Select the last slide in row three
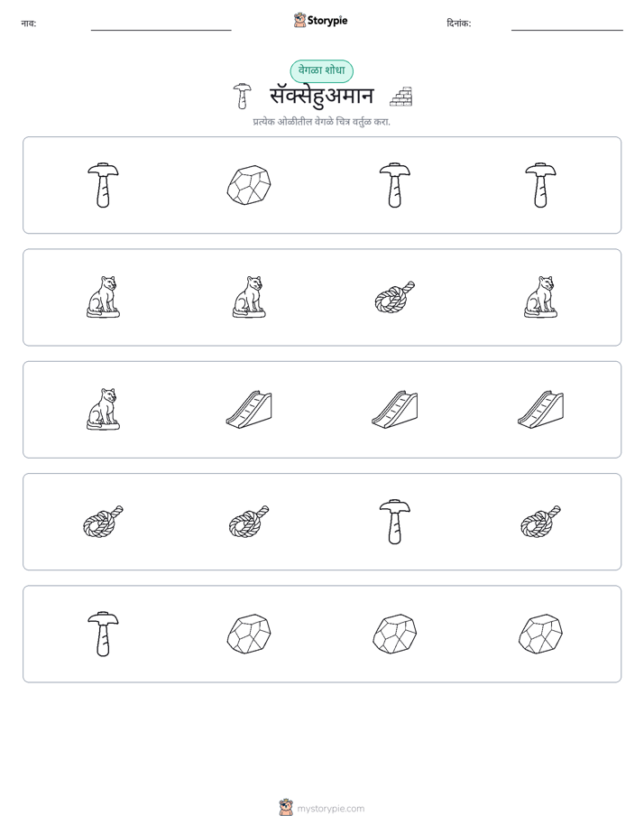 click(x=540, y=409)
